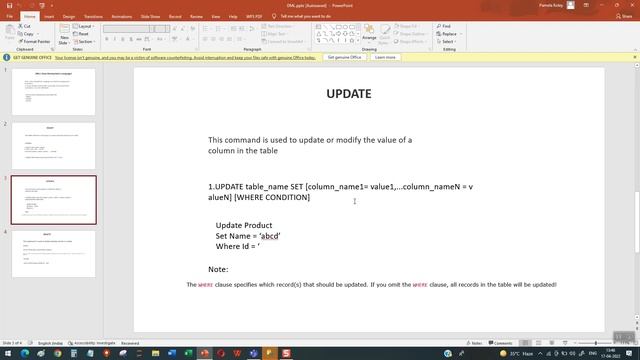640x360 pixels.
Task: Click Clear All Formatting icon
Action: pyautogui.click(x=193, y=29)
